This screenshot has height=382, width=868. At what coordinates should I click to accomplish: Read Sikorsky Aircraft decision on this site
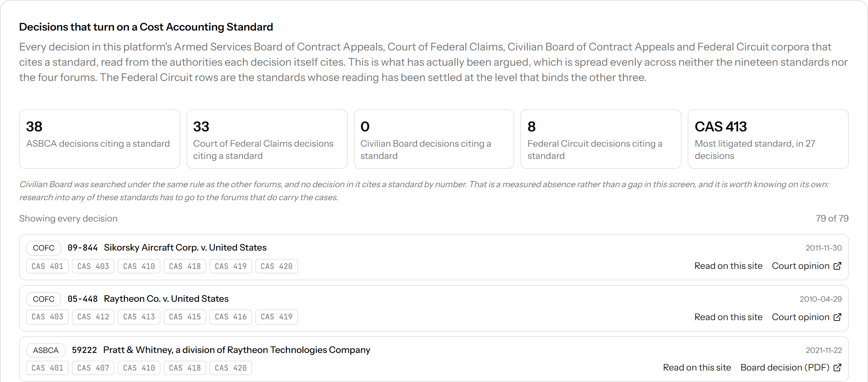pos(728,266)
